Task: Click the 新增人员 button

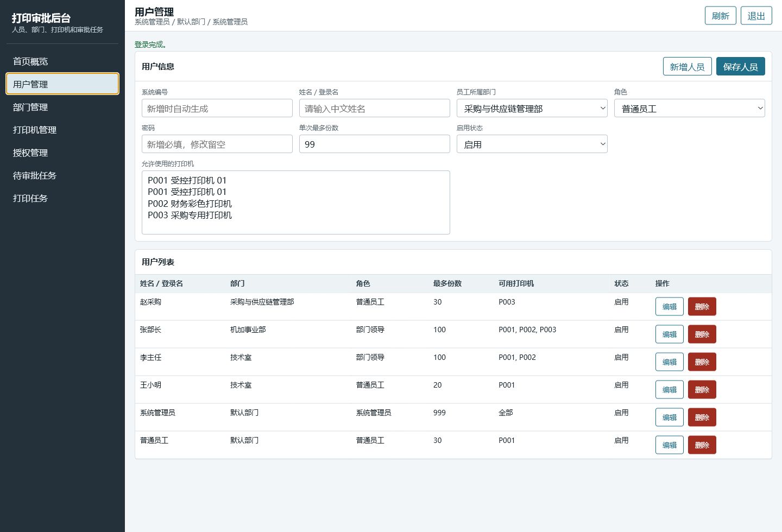Action: (687, 66)
